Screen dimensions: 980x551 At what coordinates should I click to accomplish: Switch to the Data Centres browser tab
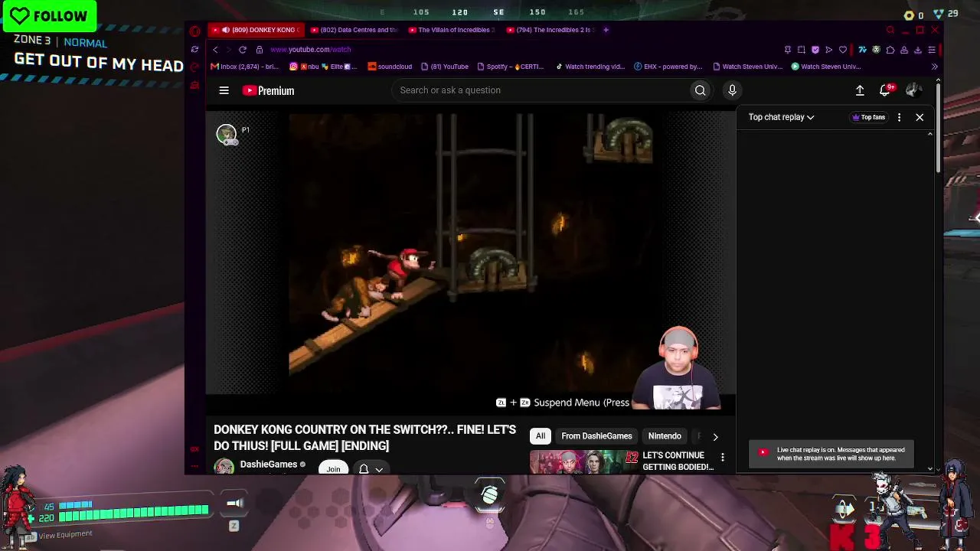(x=354, y=30)
